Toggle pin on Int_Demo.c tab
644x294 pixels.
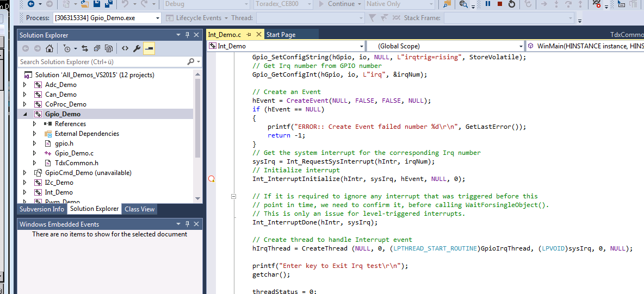(249, 35)
